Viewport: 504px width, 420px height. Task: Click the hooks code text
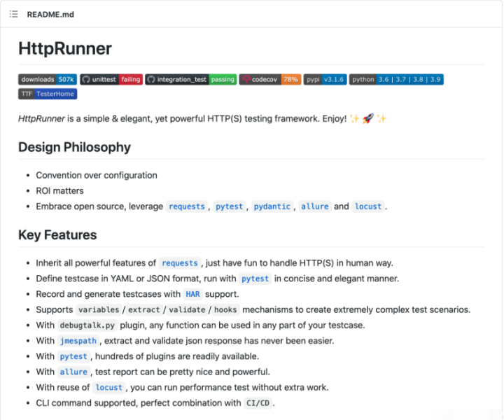pyautogui.click(x=225, y=309)
